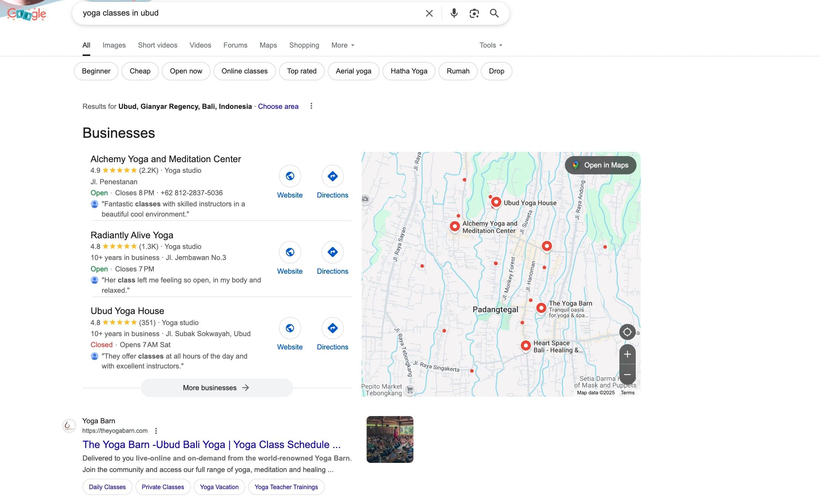Expand the More search categories dropdown

tap(343, 45)
